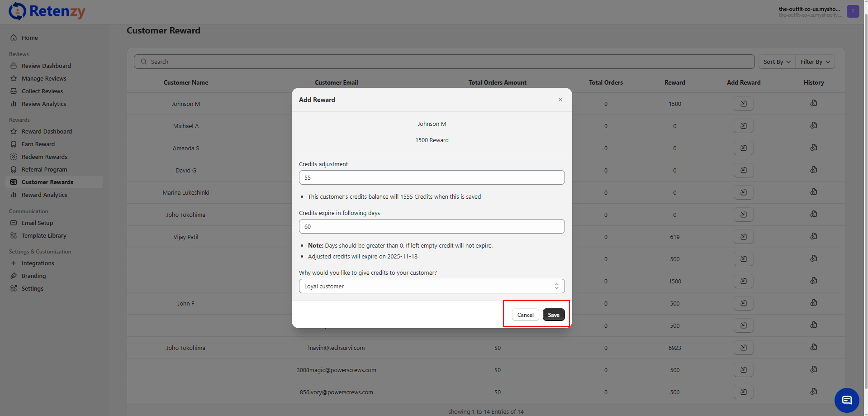868x416 pixels.
Task: Open the Filter By dropdown
Action: pos(815,62)
